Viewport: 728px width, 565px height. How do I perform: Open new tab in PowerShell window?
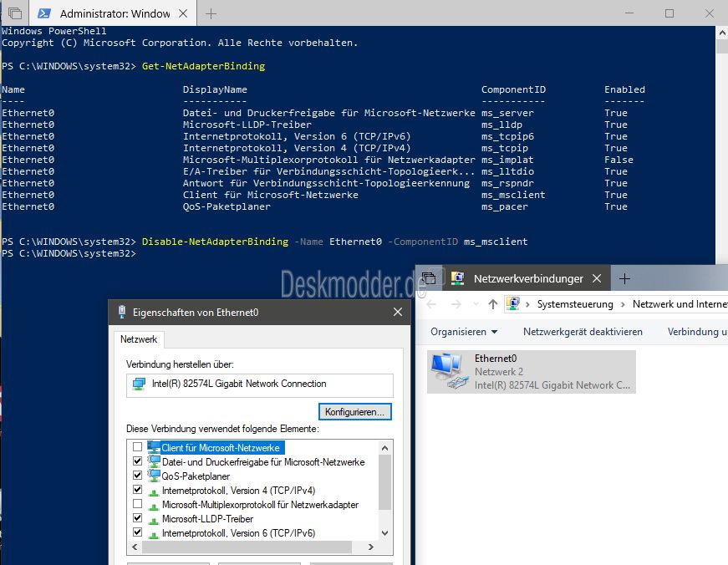[x=211, y=14]
